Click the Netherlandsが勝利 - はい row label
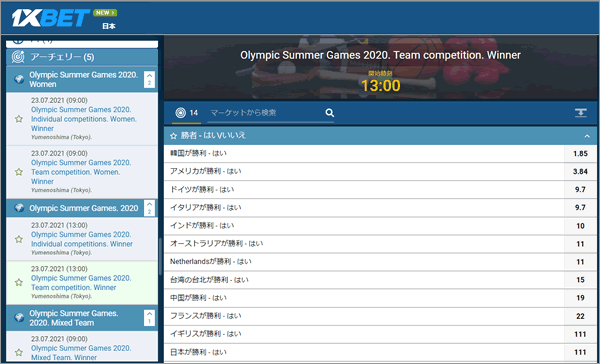The image size is (600, 364). point(211,262)
